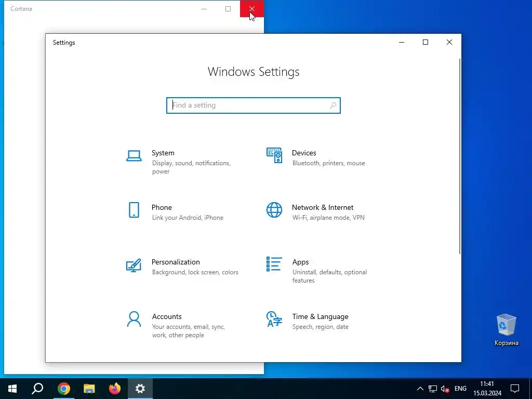532x399 pixels.
Task: Maximize the Cortana window
Action: [x=228, y=9]
